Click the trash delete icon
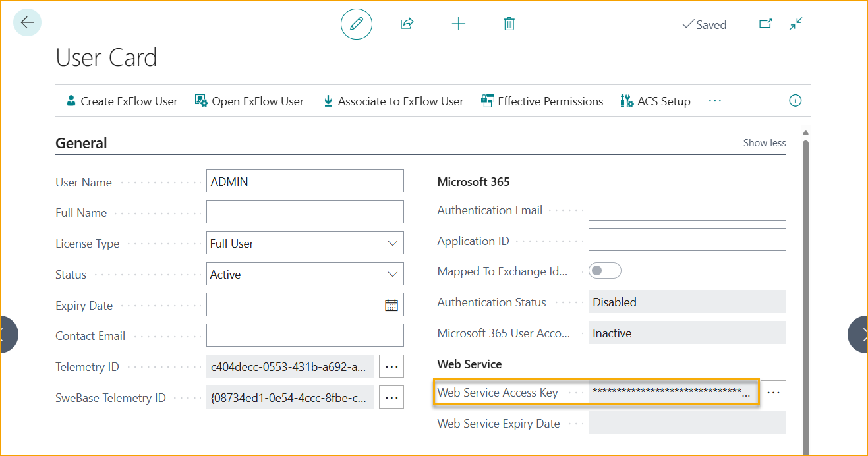Image resolution: width=868 pixels, height=456 pixels. (x=509, y=24)
